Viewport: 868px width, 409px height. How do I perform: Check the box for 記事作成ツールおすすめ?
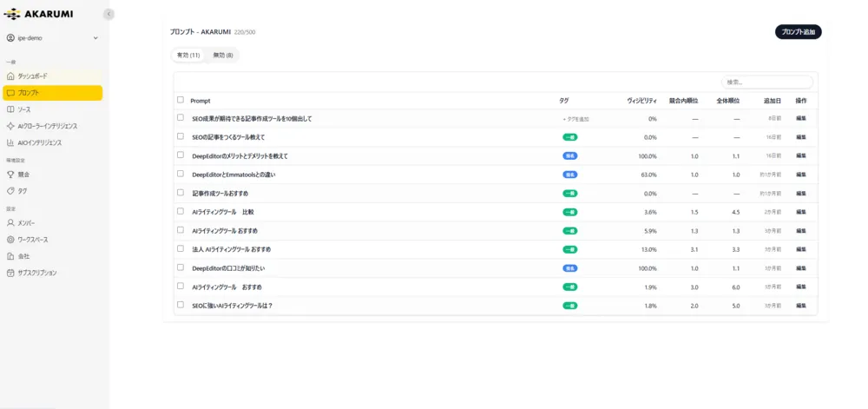coord(180,193)
